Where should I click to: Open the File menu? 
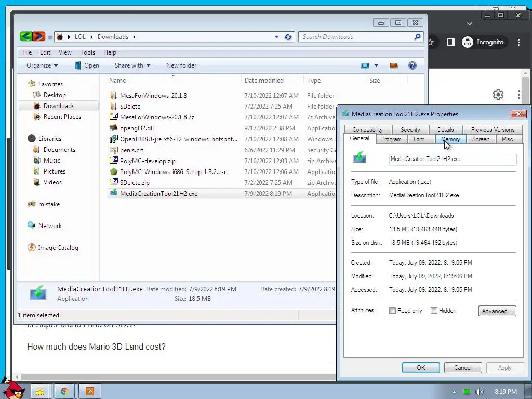pyautogui.click(x=27, y=52)
